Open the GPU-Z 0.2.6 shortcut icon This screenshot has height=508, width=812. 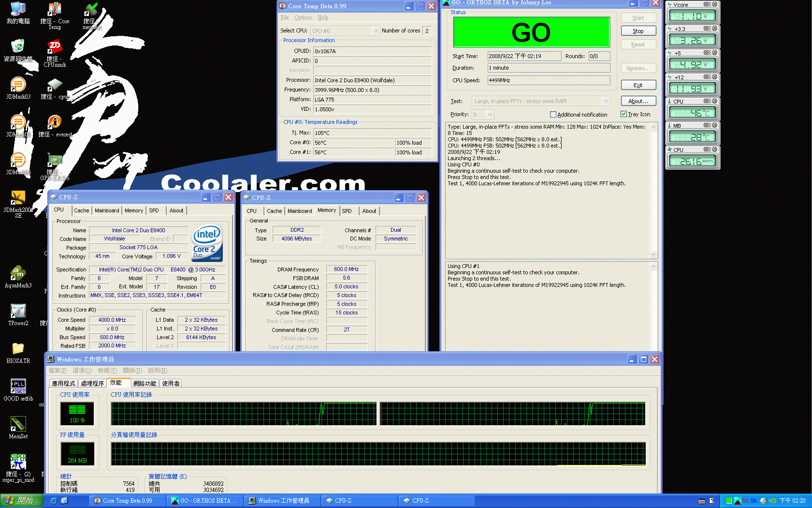(55, 167)
